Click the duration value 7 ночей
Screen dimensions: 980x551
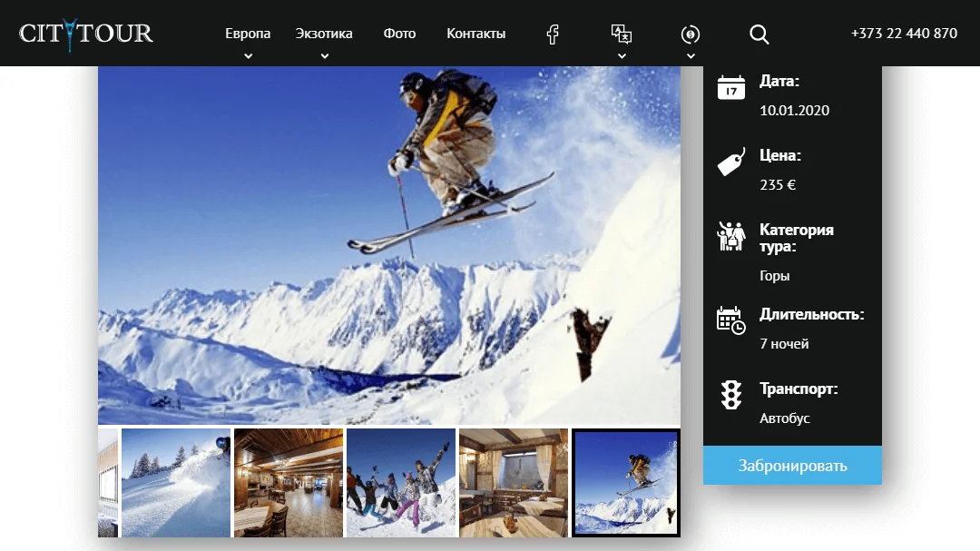click(x=784, y=344)
